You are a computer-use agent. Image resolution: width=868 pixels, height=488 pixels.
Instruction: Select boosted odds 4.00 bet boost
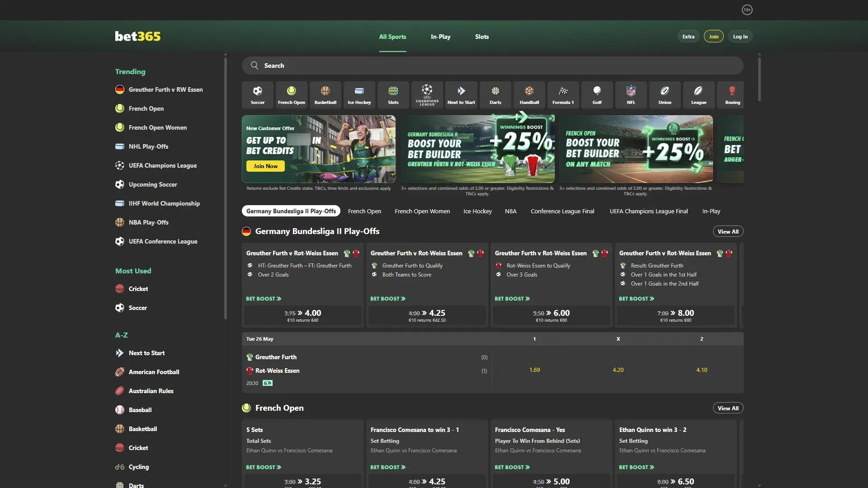(x=303, y=315)
